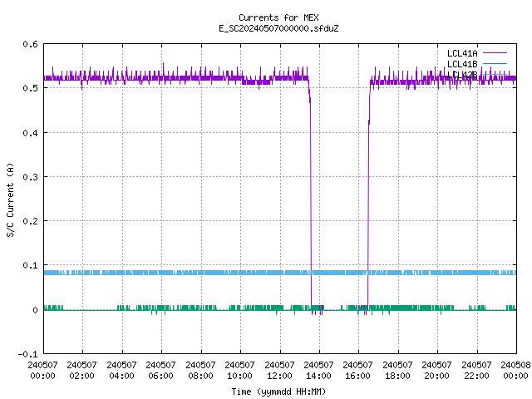
Task: Click the light blue LCL42B legend line sample
Action: 495,74
